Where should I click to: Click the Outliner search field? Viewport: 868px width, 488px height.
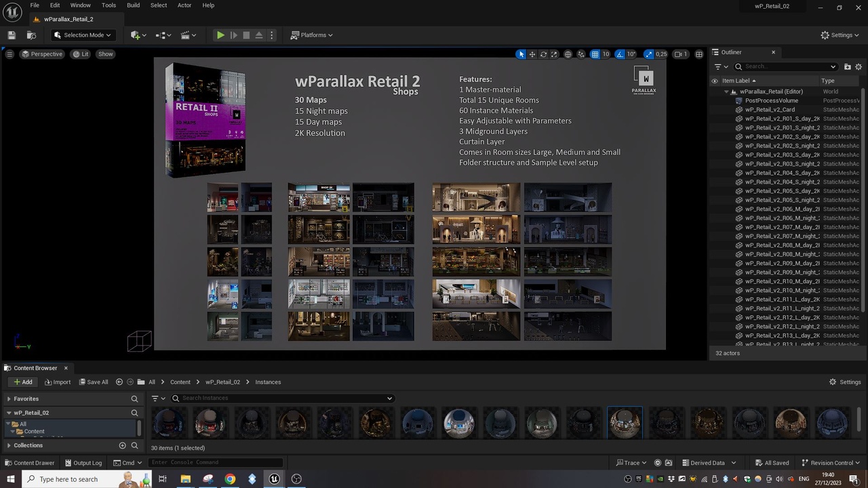785,66
